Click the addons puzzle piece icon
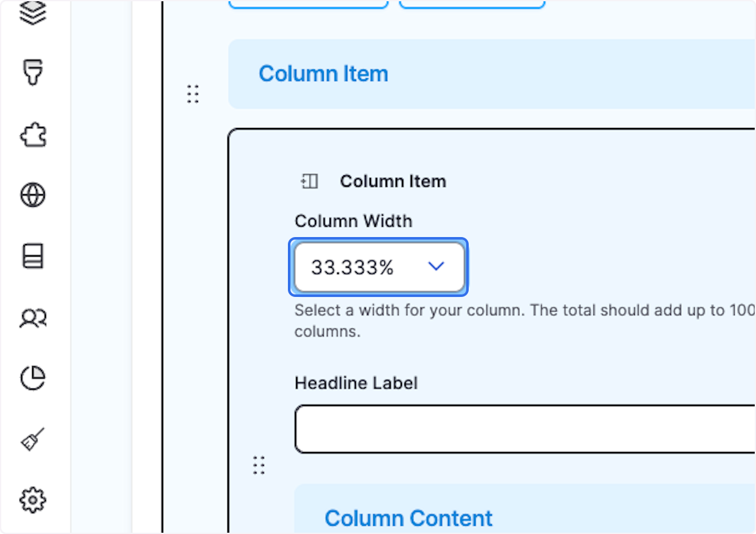The height and width of the screenshot is (534, 756). click(x=33, y=134)
